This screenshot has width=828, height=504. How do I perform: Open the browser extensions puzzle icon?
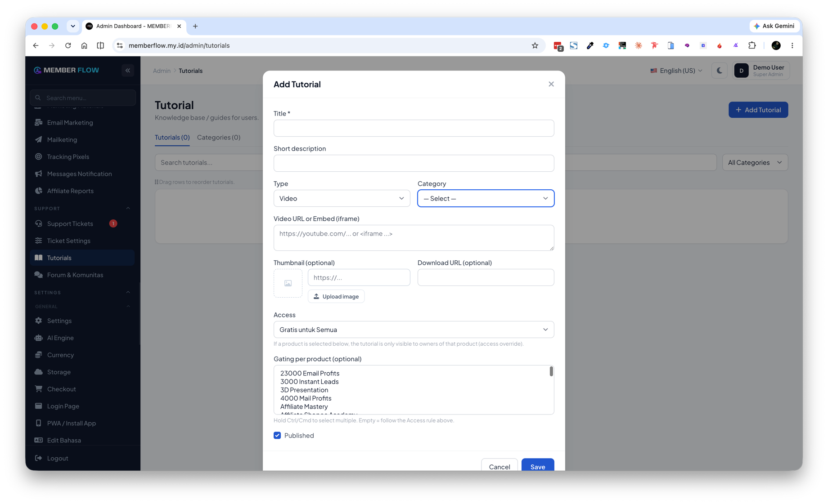pyautogui.click(x=752, y=45)
